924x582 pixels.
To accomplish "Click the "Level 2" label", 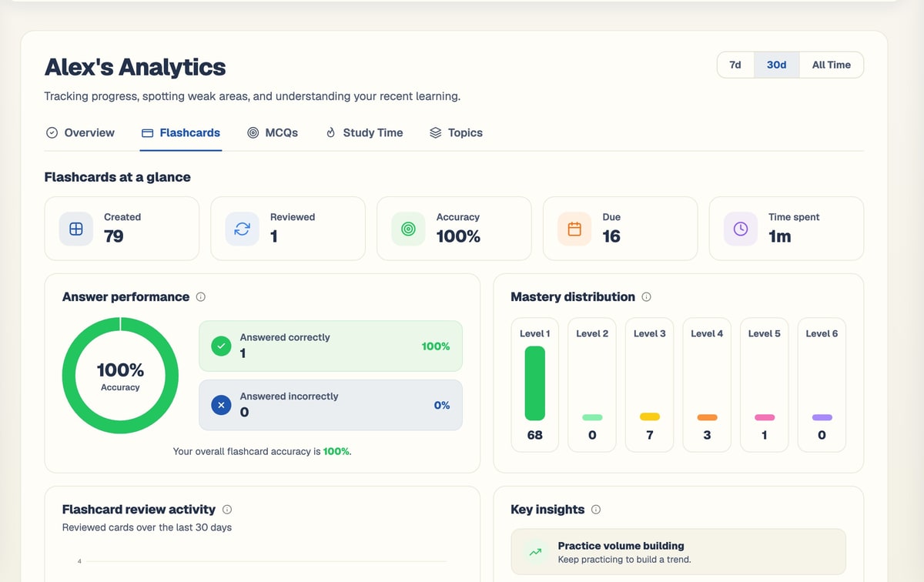I will pos(592,333).
